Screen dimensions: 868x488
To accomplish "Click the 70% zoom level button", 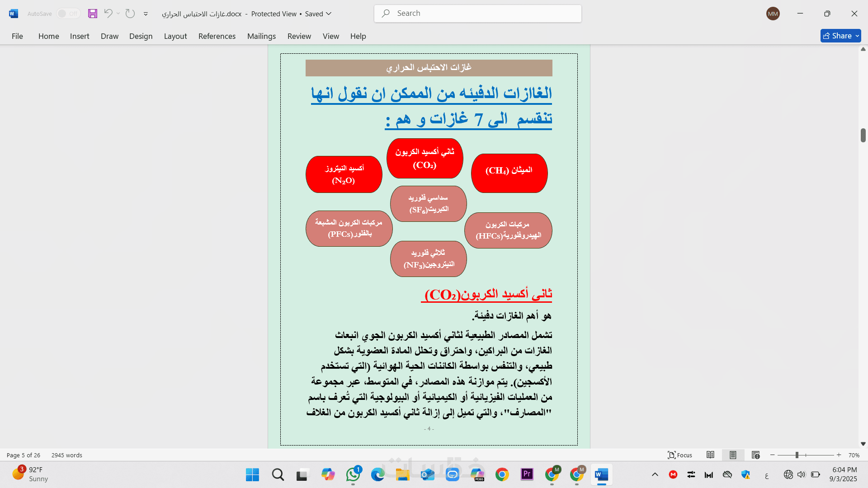I will tap(854, 455).
